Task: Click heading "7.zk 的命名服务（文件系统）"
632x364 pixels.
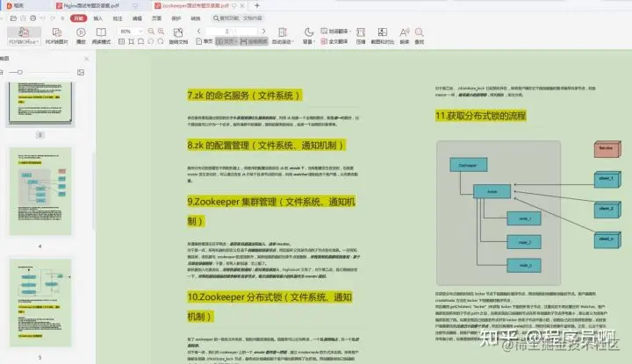Action: pos(244,96)
